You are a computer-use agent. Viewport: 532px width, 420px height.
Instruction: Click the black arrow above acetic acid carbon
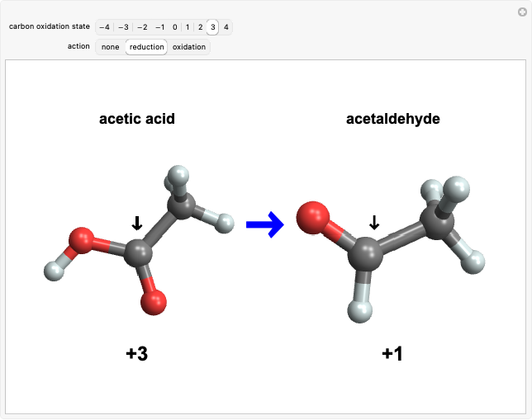137,223
